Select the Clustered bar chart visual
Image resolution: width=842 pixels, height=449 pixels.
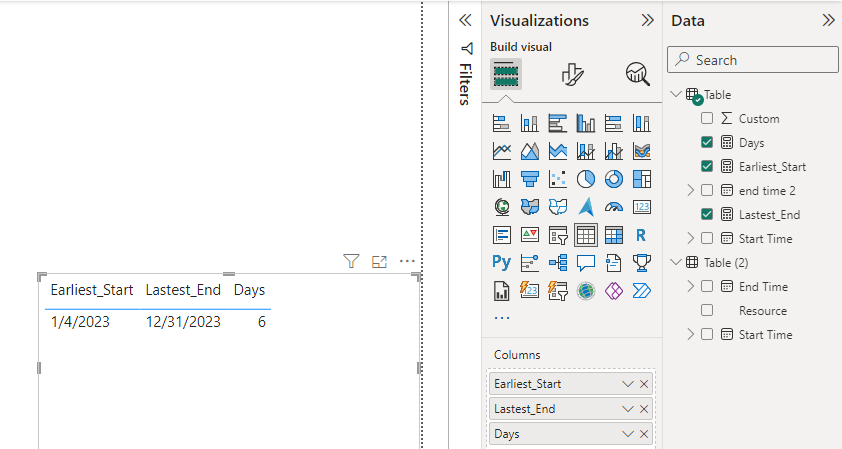pyautogui.click(x=557, y=123)
